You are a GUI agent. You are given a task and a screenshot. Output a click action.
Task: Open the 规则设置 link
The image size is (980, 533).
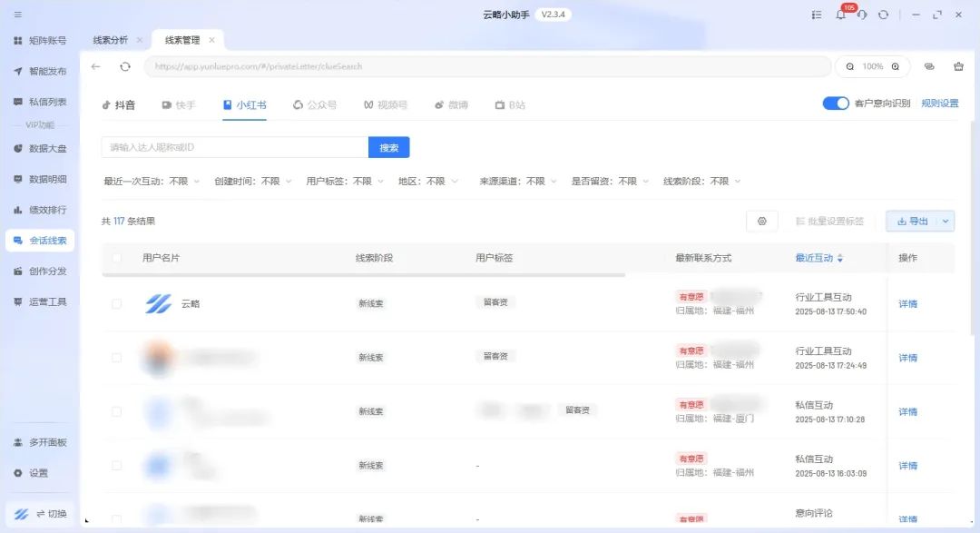click(x=939, y=104)
